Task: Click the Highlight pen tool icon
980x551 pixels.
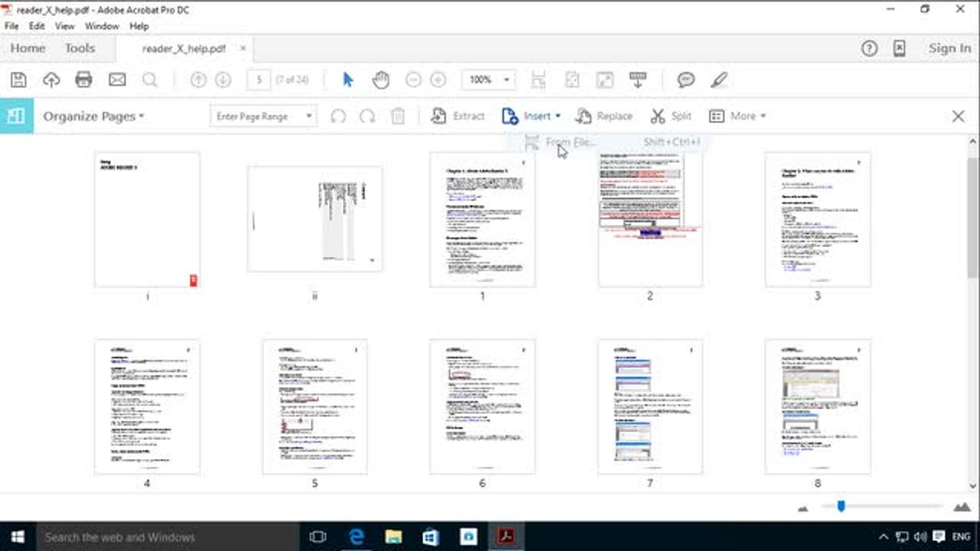Action: [x=719, y=80]
